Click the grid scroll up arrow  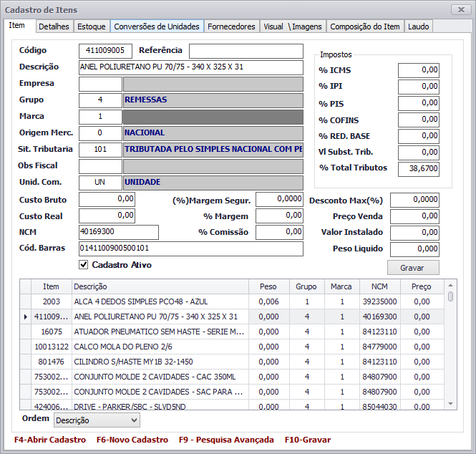pos(450,285)
